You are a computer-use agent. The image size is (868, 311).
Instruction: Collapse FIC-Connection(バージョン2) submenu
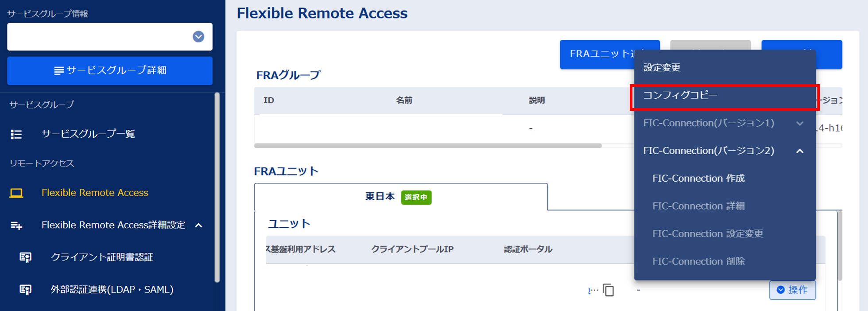pos(799,151)
